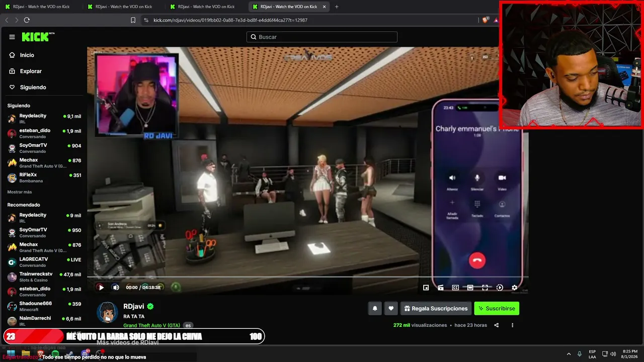This screenshot has height=362, width=644.
Task: Follow RDjavi with the heart button
Action: [x=391, y=308]
